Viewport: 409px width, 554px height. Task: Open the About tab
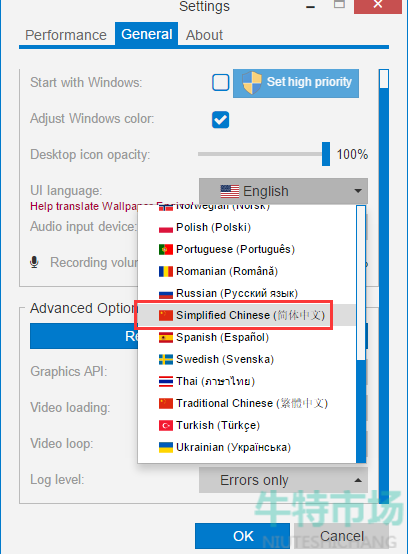(204, 35)
